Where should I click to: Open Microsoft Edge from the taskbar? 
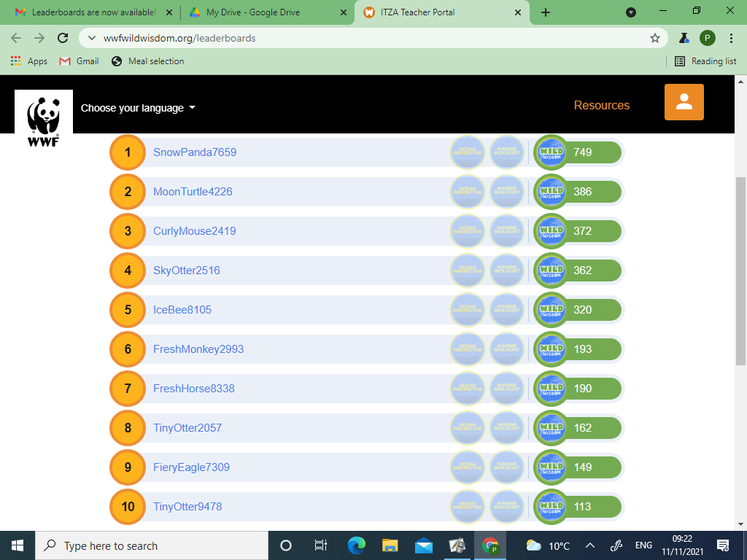pyautogui.click(x=356, y=545)
